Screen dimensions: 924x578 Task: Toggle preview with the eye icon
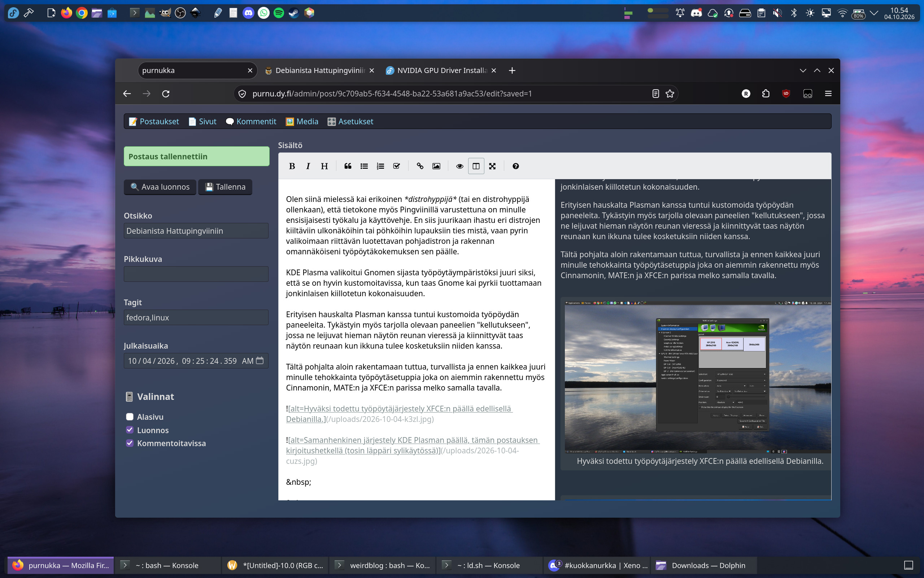tap(460, 166)
